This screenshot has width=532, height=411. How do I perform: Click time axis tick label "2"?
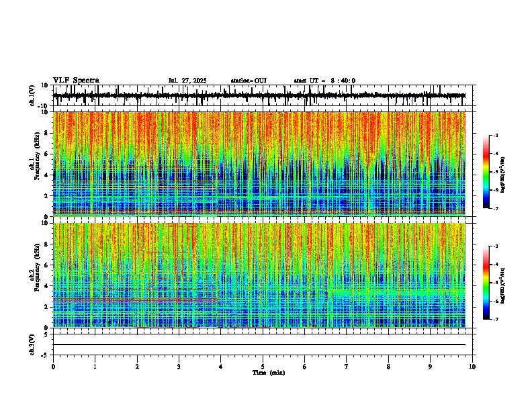point(137,367)
